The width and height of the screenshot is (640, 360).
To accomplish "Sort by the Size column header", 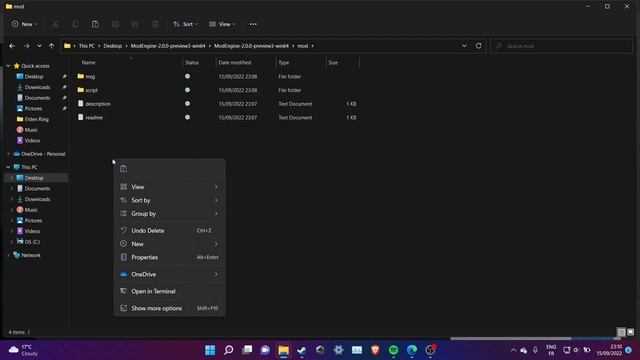I will (x=333, y=62).
